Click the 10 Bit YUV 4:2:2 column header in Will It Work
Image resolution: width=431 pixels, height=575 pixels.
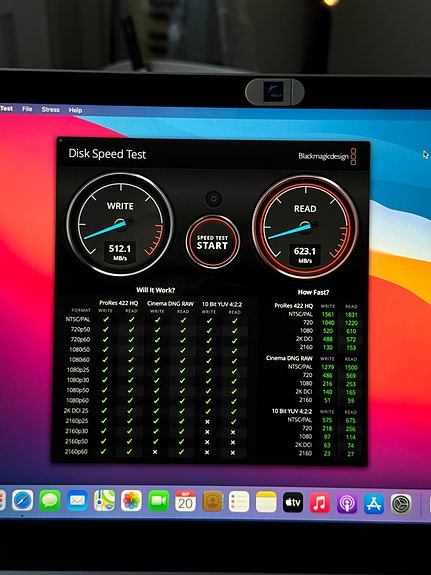[222, 304]
